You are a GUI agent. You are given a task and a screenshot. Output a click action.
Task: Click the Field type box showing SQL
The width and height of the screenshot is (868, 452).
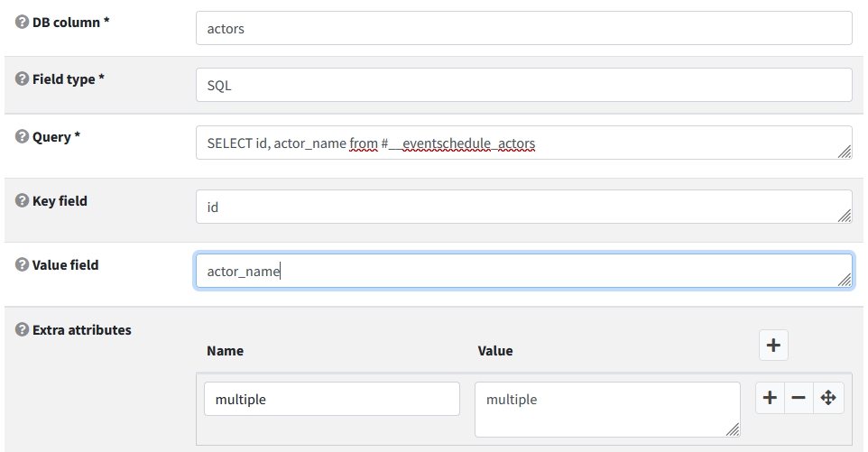click(523, 86)
